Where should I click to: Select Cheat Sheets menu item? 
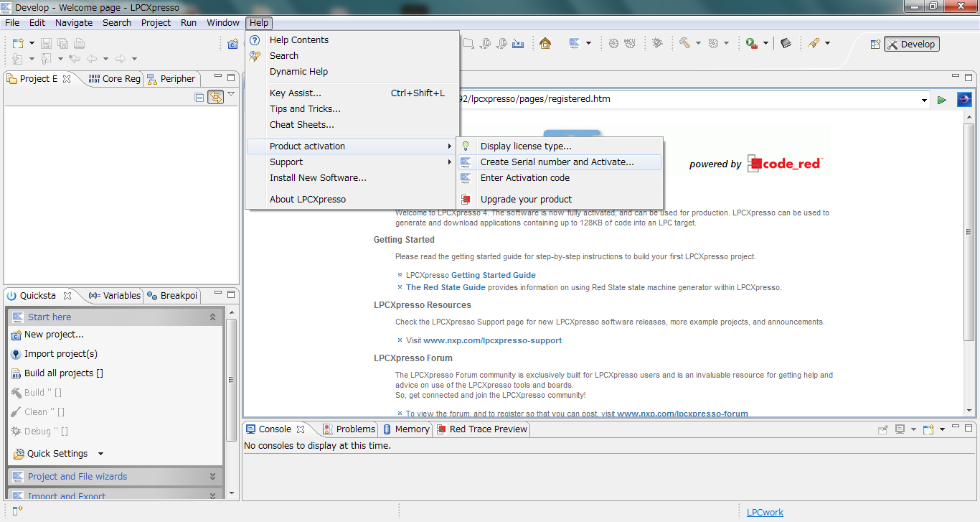(352, 125)
